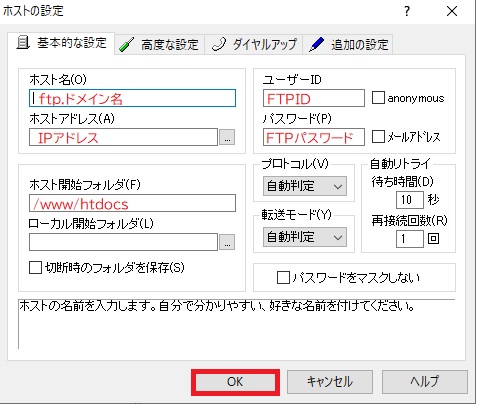Image resolution: width=477 pixels, height=404 pixels.
Task: Enable パスワードをマスクしない checkbox
Action: (x=283, y=278)
